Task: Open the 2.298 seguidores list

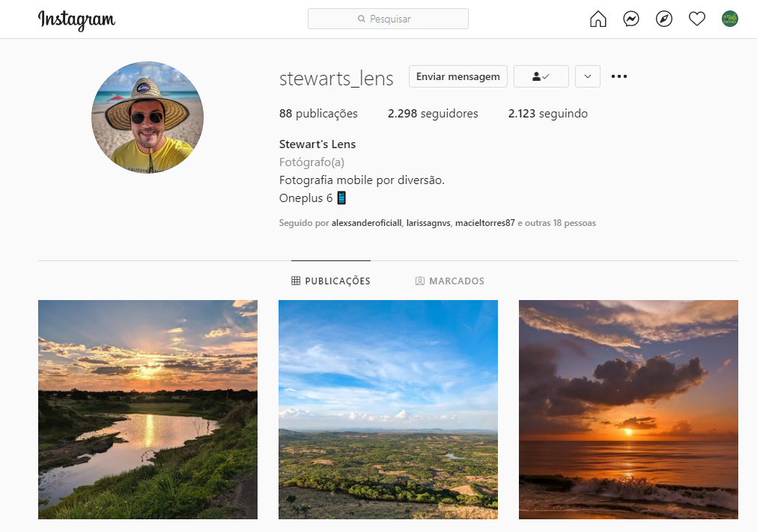Action: pyautogui.click(x=433, y=114)
